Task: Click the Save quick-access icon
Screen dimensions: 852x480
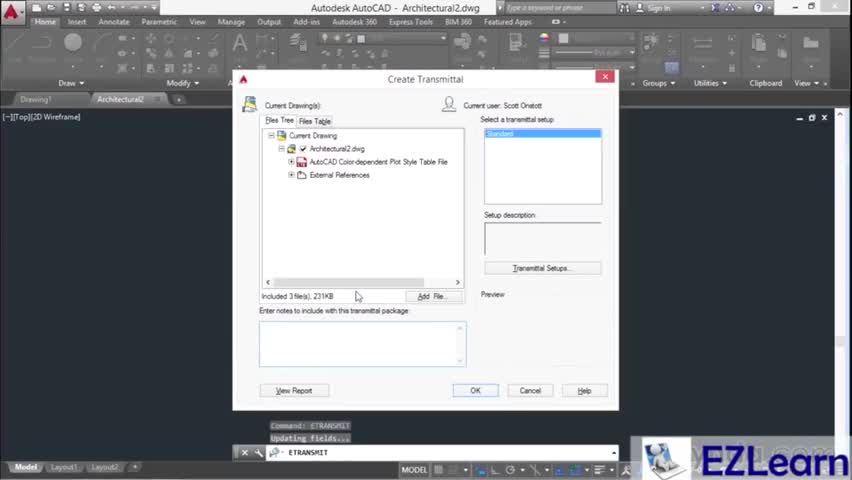Action: [66, 8]
